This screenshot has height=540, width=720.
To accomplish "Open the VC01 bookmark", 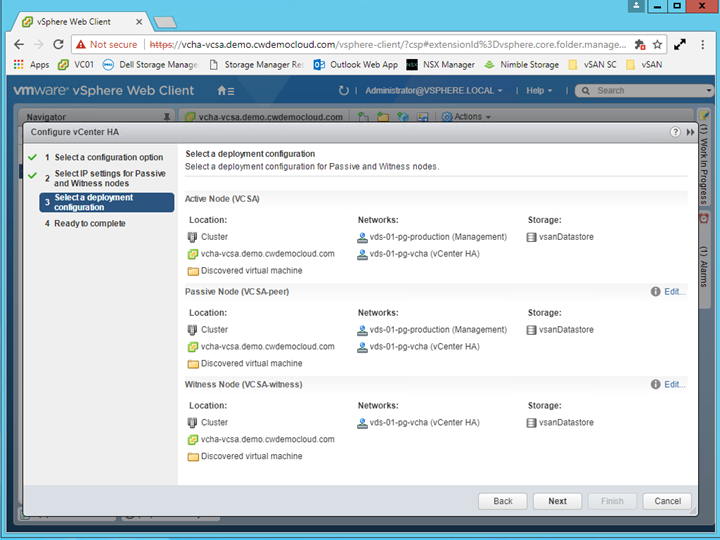I will tap(76, 65).
